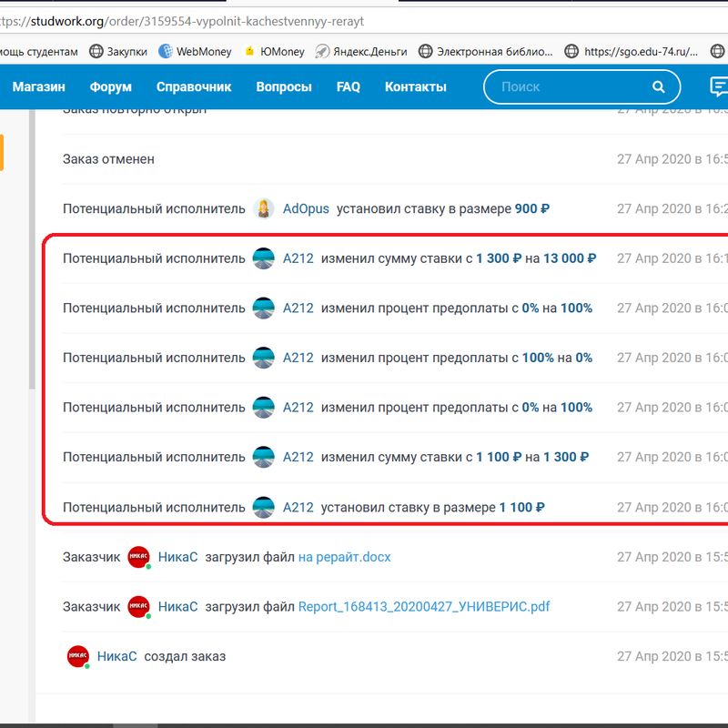Go to the Форум section
728x728 pixels.
(111, 87)
